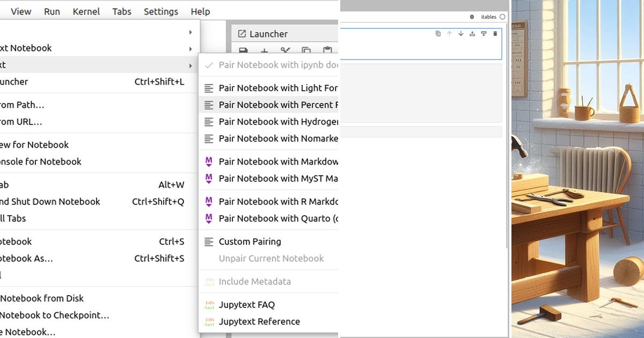Image resolution: width=644 pixels, height=338 pixels.
Task: Select the Include Metadata menu item
Action: point(268,282)
